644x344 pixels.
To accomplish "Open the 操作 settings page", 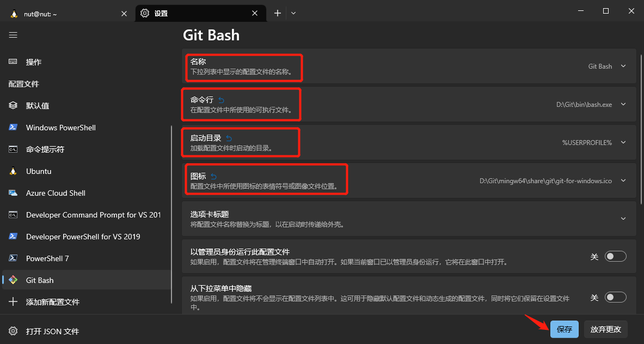I will [x=86, y=62].
